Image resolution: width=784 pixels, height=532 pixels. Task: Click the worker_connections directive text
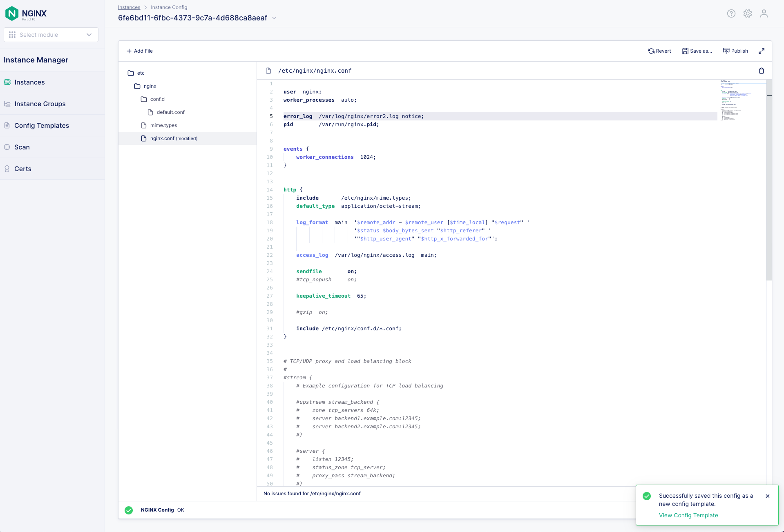(x=325, y=157)
